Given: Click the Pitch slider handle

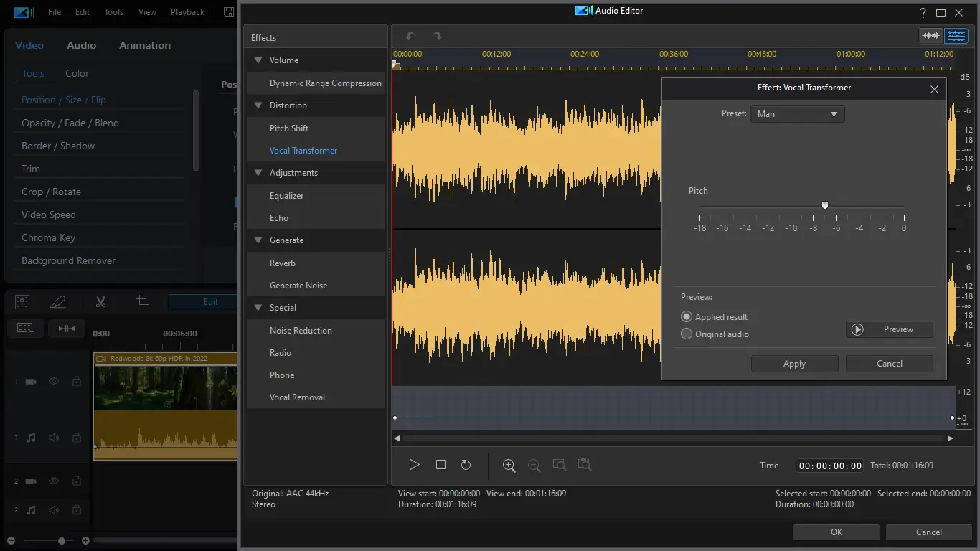Looking at the screenshot, I should tap(825, 205).
